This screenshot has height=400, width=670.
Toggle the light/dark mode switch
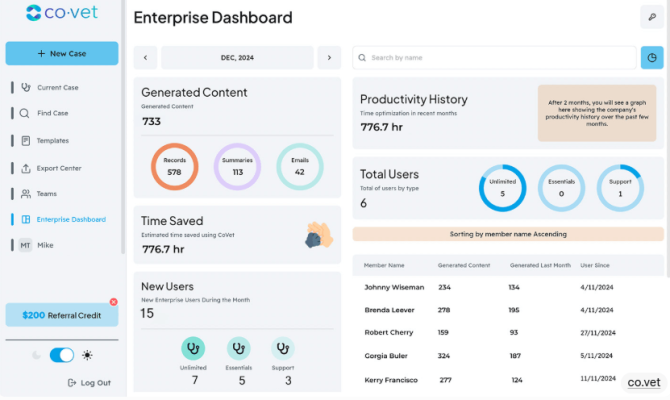pyautogui.click(x=62, y=355)
